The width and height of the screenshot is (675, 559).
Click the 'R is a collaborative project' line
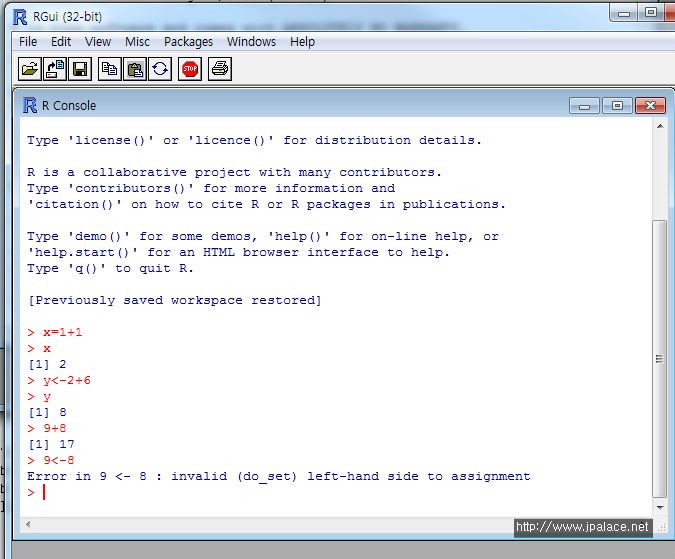pos(234,173)
